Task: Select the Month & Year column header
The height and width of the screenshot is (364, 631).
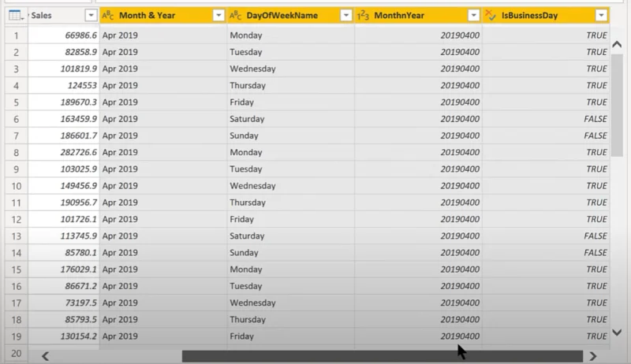Action: pyautogui.click(x=163, y=15)
